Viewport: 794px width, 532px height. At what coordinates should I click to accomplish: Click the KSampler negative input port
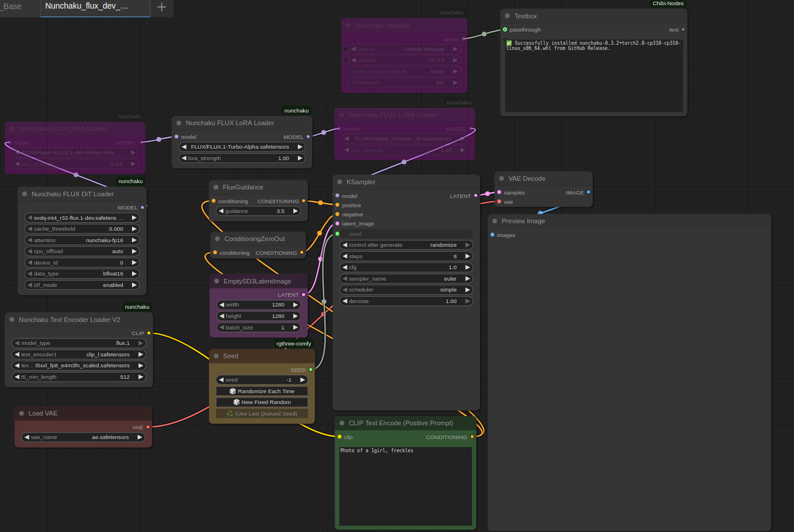click(337, 214)
